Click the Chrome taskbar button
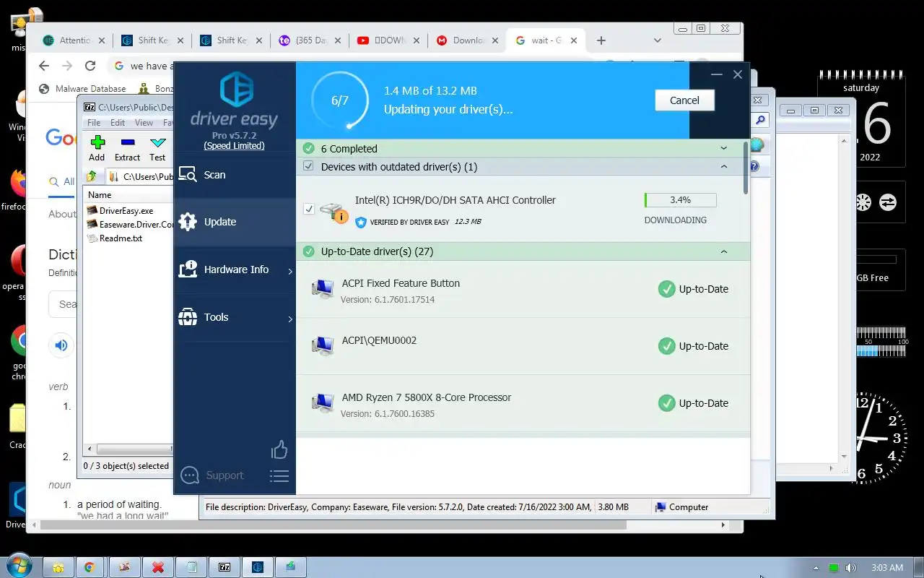Screen dimensions: 924x578 90,567
